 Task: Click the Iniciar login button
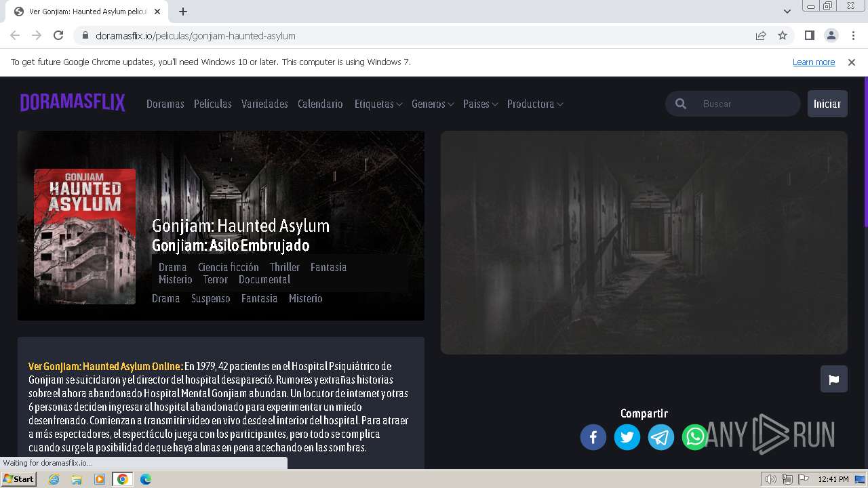coord(827,104)
